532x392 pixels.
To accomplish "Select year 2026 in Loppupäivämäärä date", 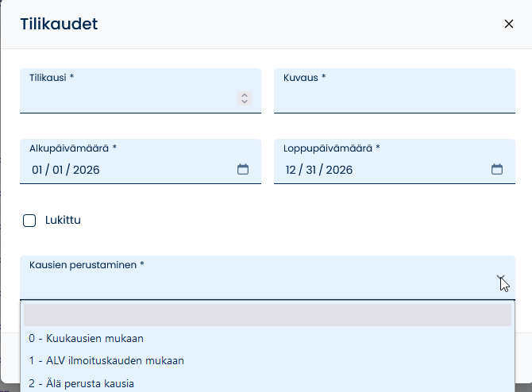I will point(339,170).
